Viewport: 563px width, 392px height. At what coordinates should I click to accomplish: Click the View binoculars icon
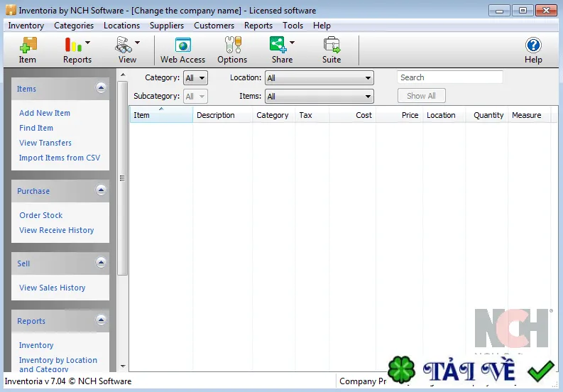123,45
